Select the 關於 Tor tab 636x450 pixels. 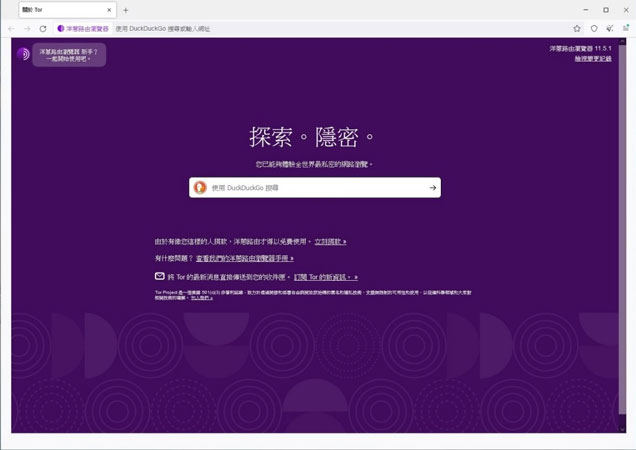(67, 10)
